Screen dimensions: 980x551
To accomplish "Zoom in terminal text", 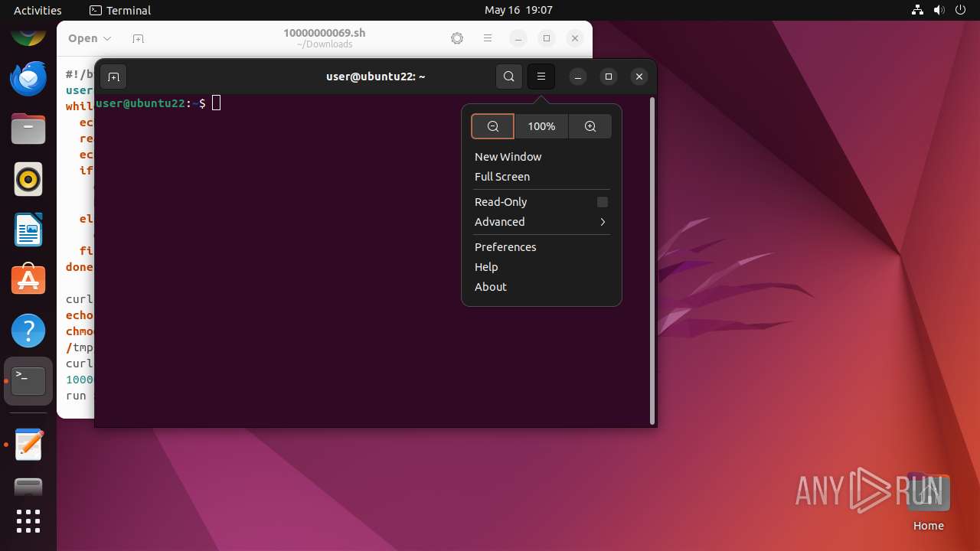I will click(x=590, y=126).
